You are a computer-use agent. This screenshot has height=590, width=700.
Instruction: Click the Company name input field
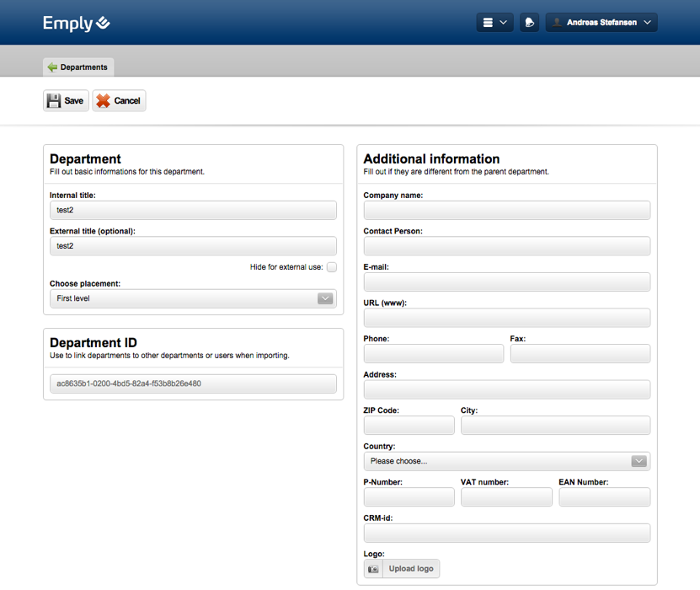507,210
